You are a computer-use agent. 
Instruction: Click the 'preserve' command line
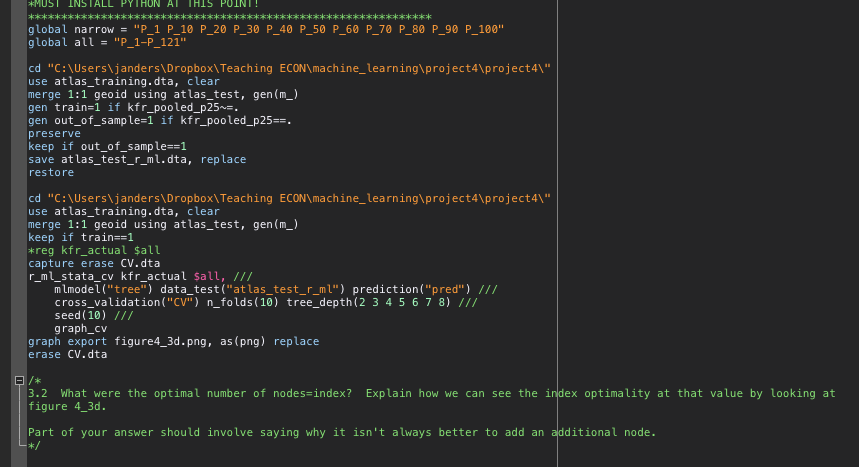click(54, 133)
